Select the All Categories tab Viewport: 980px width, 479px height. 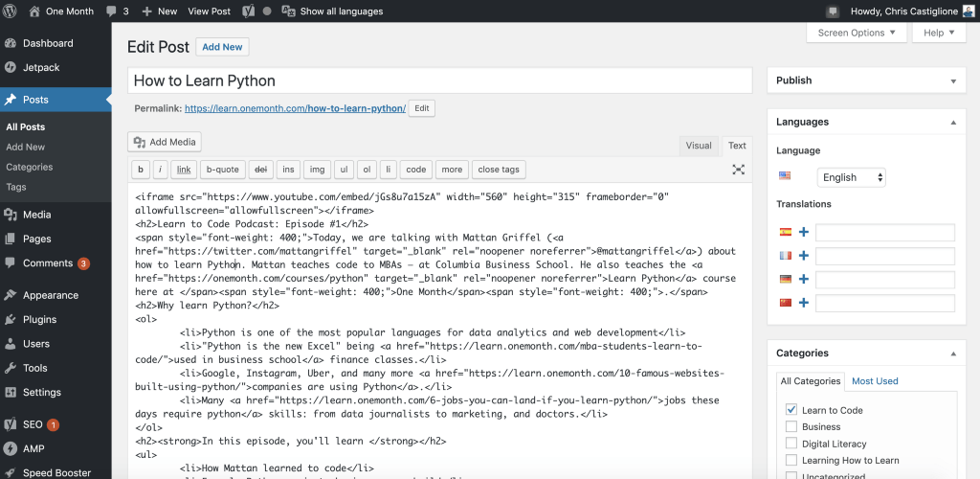810,381
